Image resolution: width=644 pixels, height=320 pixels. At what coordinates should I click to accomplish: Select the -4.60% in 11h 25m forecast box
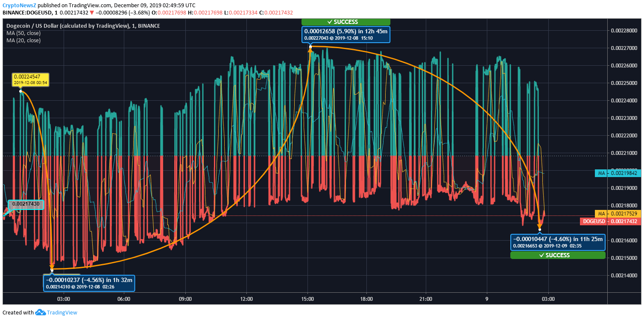point(558,242)
